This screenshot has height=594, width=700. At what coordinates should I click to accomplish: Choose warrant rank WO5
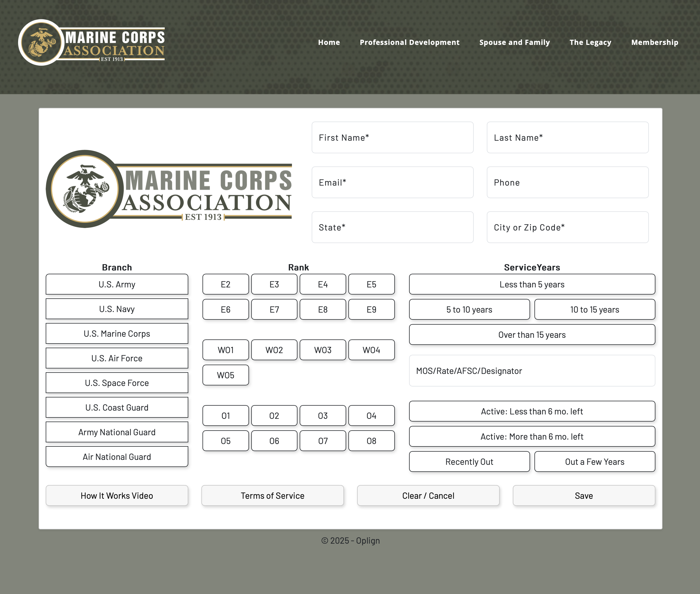tap(225, 375)
